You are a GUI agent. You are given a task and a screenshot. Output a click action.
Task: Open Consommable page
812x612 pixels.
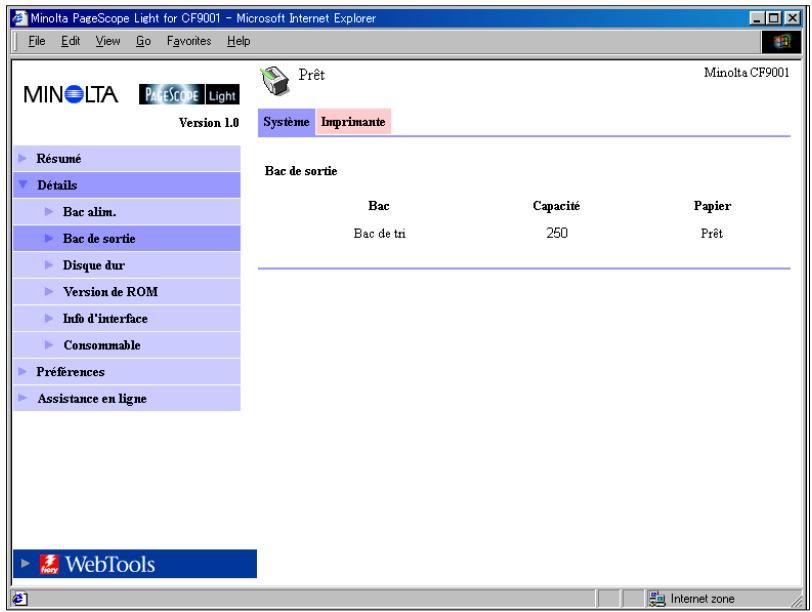pyautogui.click(x=126, y=345)
